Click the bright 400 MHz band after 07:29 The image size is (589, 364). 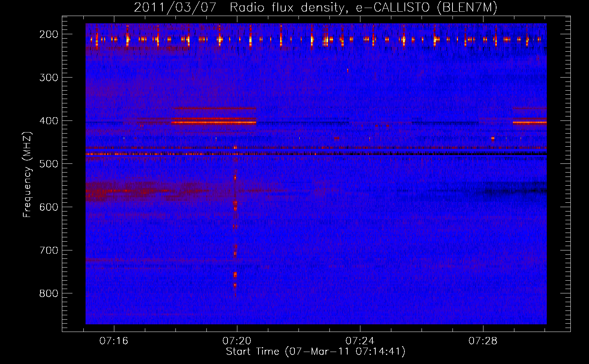530,123
